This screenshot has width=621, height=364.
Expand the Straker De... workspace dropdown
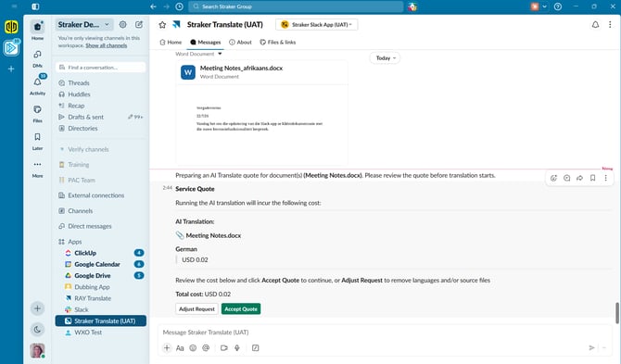(x=84, y=24)
